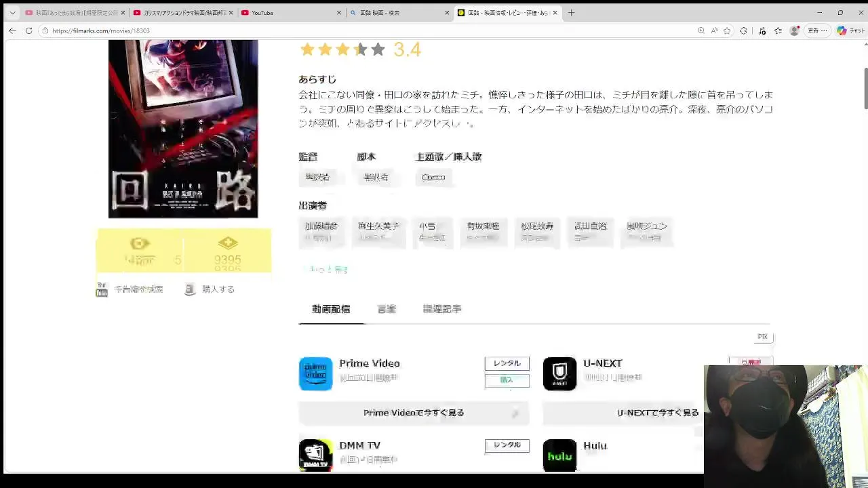
Task: Click the U-NEXT logo icon
Action: pyautogui.click(x=559, y=373)
